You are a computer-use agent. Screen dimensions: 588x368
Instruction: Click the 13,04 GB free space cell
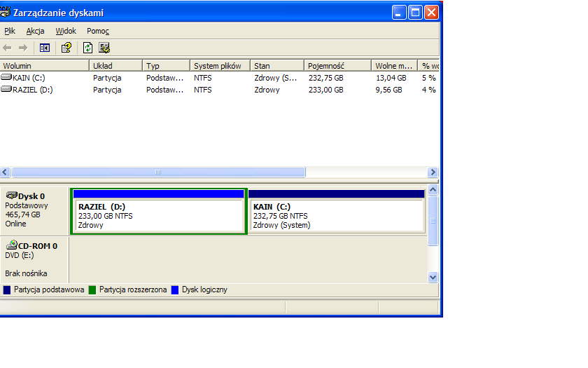coord(391,78)
